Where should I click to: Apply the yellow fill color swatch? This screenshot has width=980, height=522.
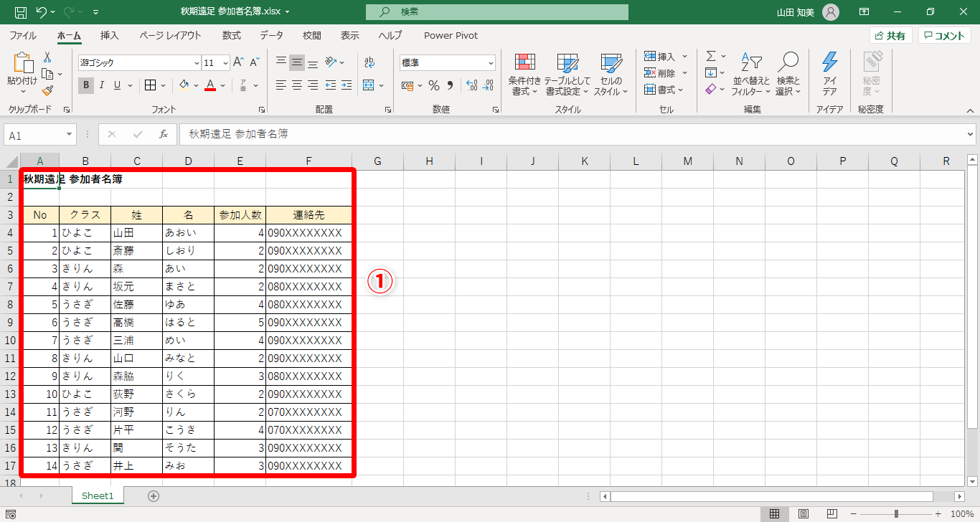[184, 85]
